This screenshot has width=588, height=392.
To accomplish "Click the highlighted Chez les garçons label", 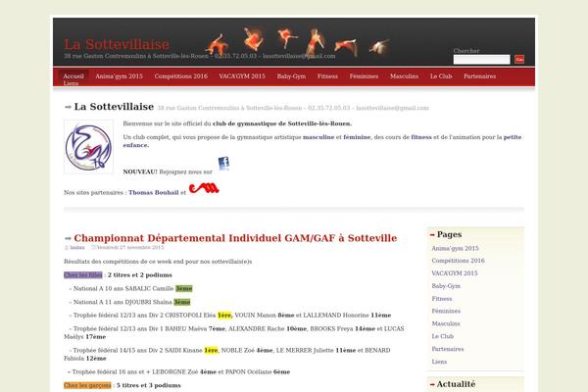I will tap(88, 385).
